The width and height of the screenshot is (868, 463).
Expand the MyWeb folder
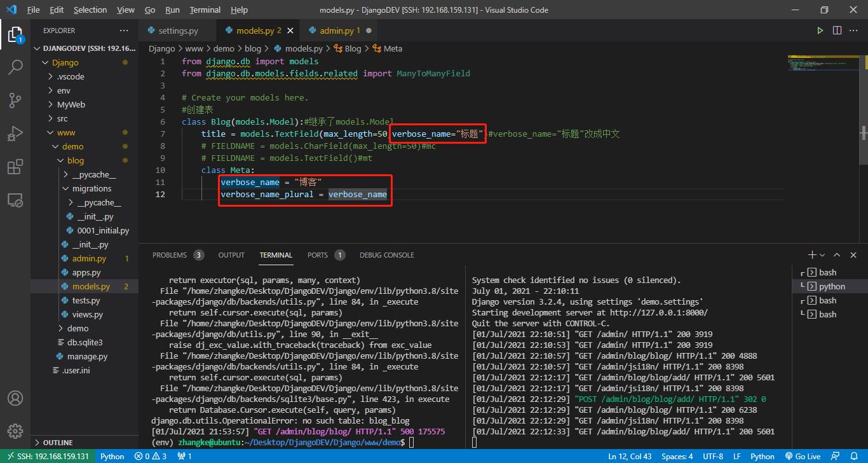click(x=85, y=104)
